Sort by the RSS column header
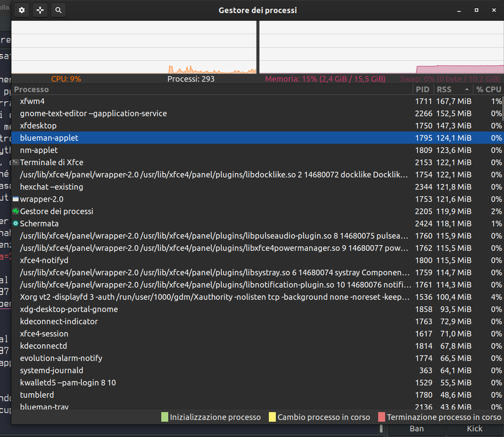Image resolution: width=504 pixels, height=437 pixels. tap(453, 90)
